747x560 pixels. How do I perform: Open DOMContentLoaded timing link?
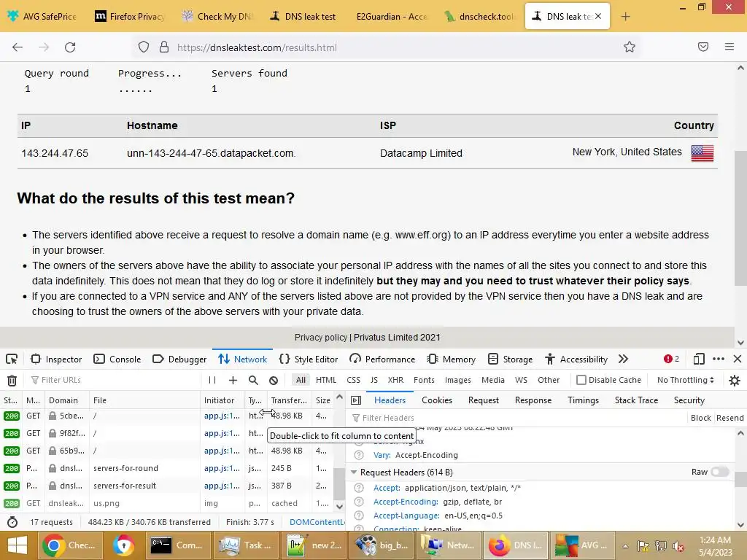click(x=317, y=522)
